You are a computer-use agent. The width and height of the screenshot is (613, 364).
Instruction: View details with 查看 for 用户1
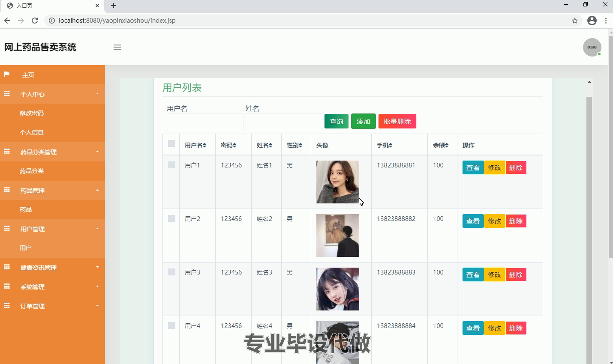[x=473, y=167]
